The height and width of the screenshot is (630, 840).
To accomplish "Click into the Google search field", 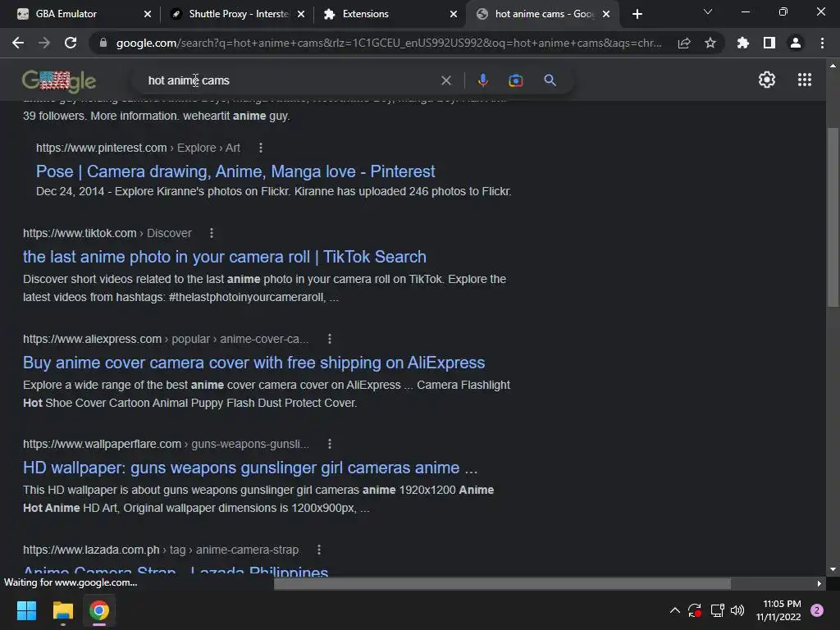I will click(290, 80).
